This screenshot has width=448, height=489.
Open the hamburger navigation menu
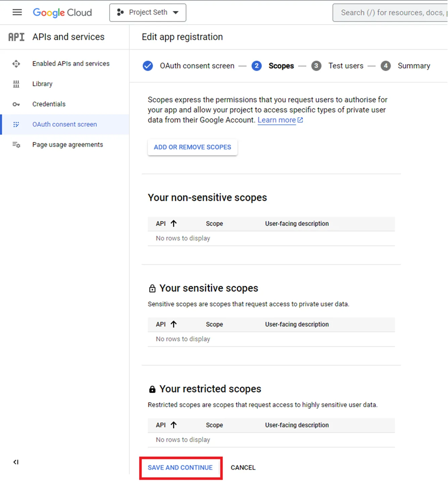[17, 12]
